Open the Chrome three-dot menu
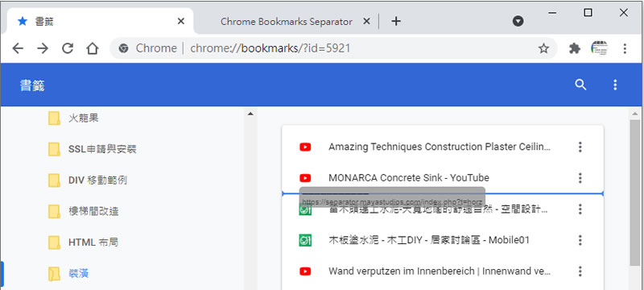The image size is (644, 290). [x=625, y=48]
